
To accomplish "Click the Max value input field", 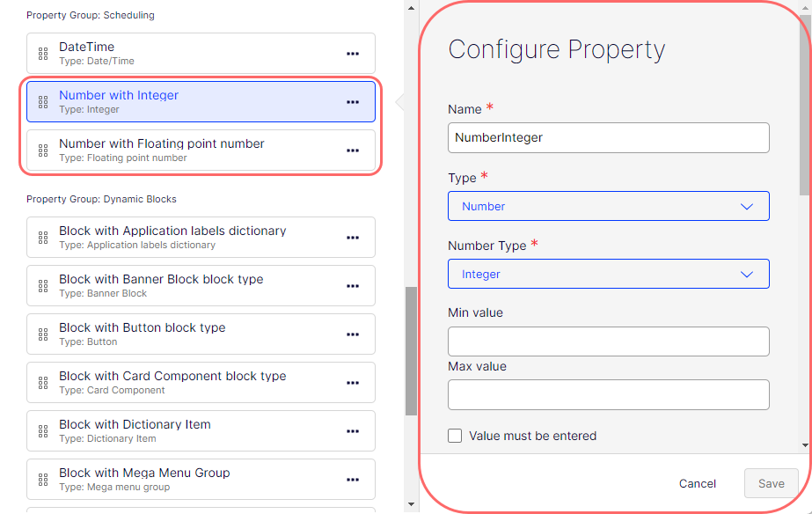I will click(609, 395).
